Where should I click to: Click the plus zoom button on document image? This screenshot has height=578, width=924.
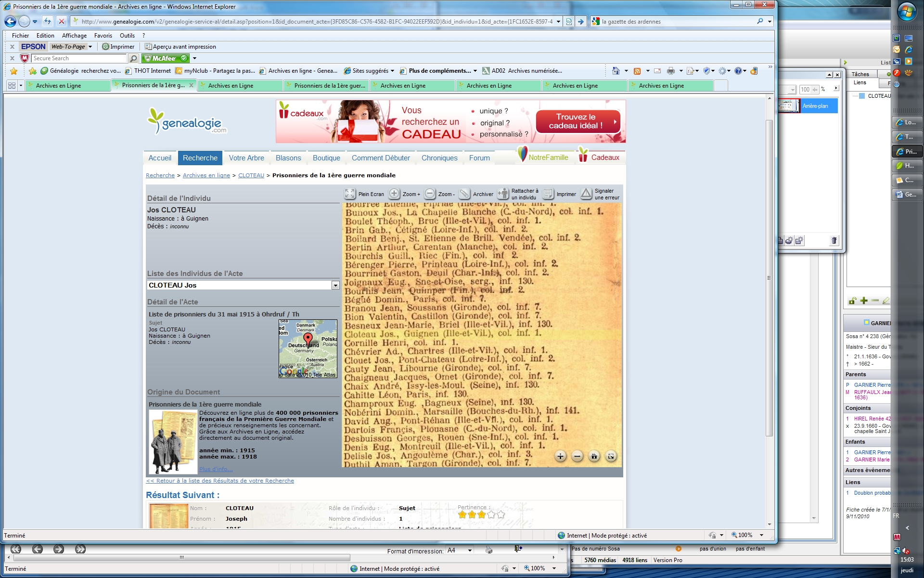tap(560, 456)
